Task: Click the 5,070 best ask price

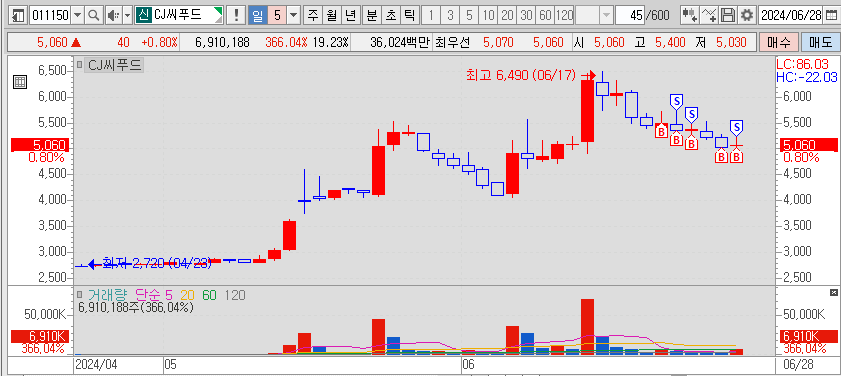Action: (497, 42)
